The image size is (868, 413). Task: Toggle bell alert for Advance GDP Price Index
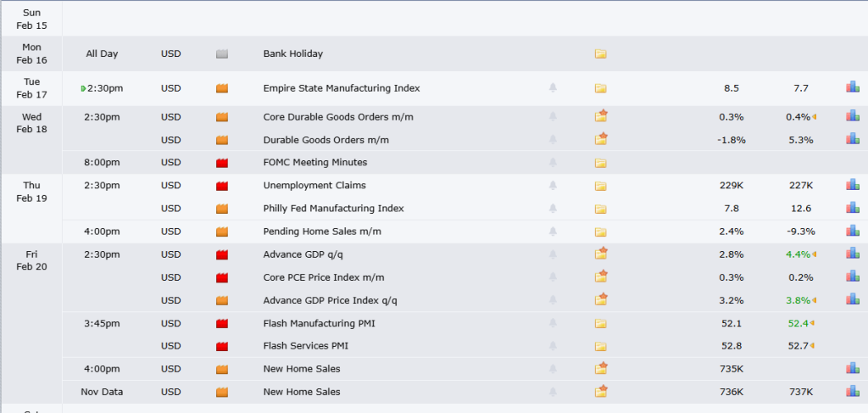pos(553,299)
